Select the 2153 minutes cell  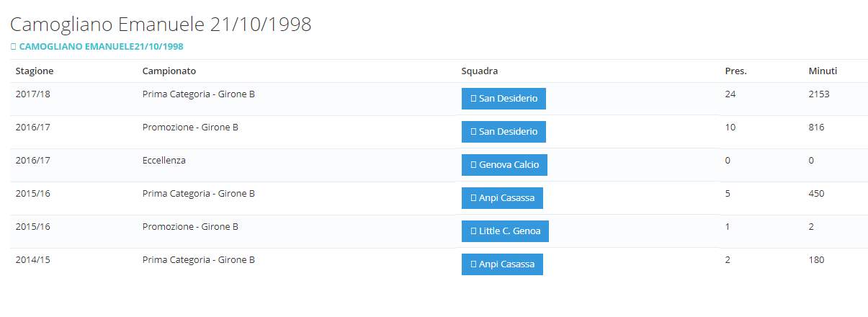tap(819, 94)
